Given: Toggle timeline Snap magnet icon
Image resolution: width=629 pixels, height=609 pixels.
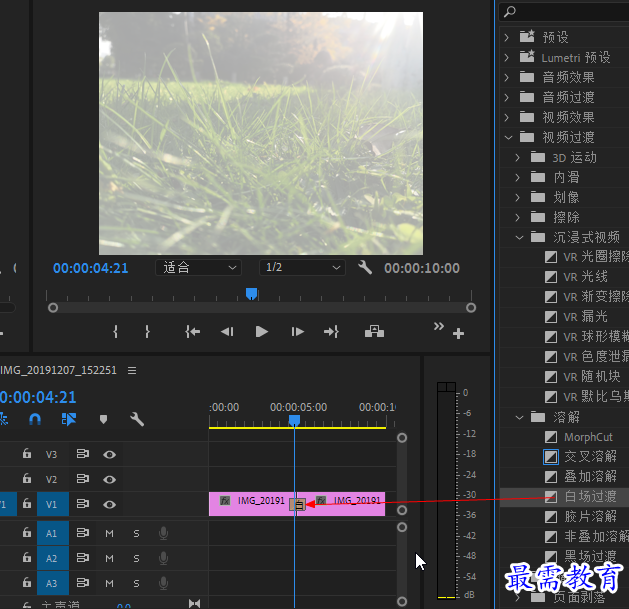Looking at the screenshot, I should pos(35,419).
